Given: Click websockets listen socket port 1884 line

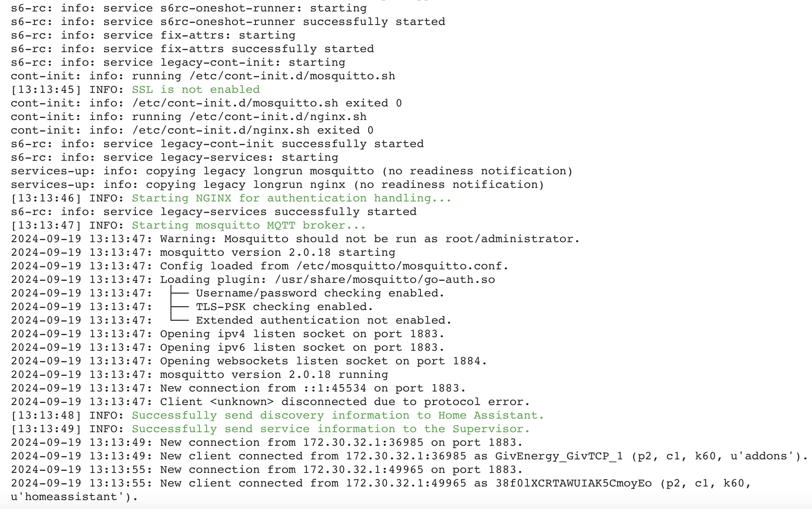Looking at the screenshot, I should 249,361.
